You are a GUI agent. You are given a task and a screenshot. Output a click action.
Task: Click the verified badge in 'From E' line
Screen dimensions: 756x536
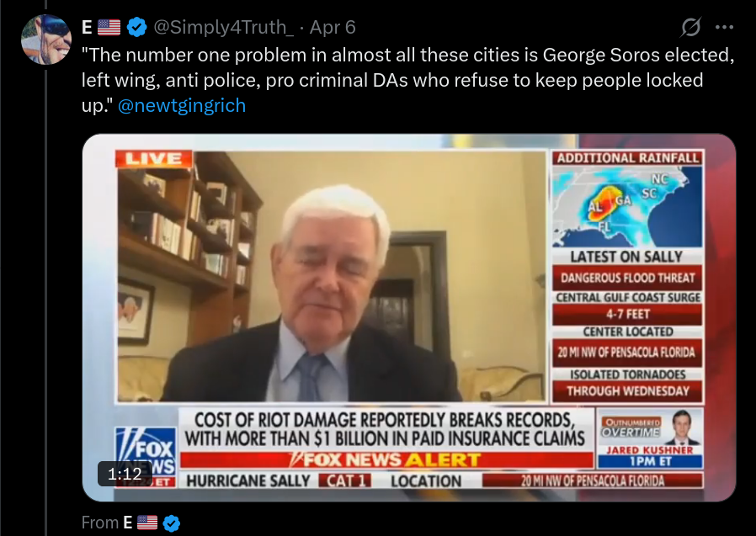pyautogui.click(x=171, y=523)
